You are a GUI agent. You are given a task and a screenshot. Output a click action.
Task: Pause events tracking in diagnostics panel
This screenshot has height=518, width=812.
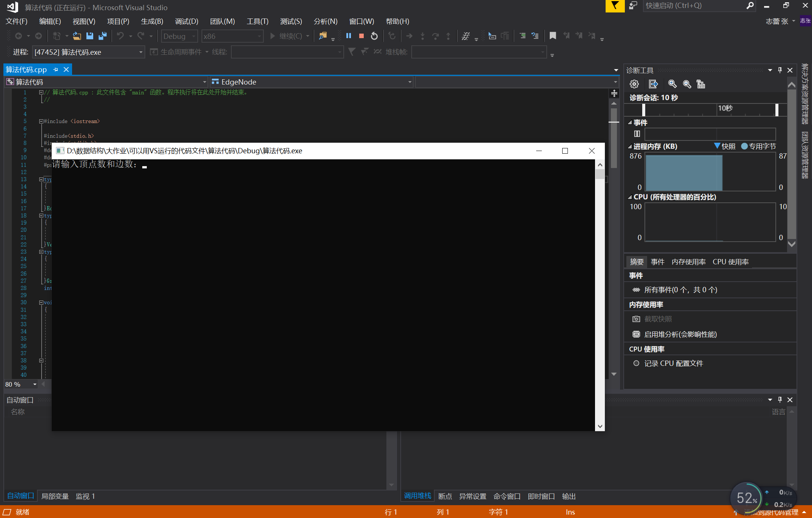pos(637,134)
